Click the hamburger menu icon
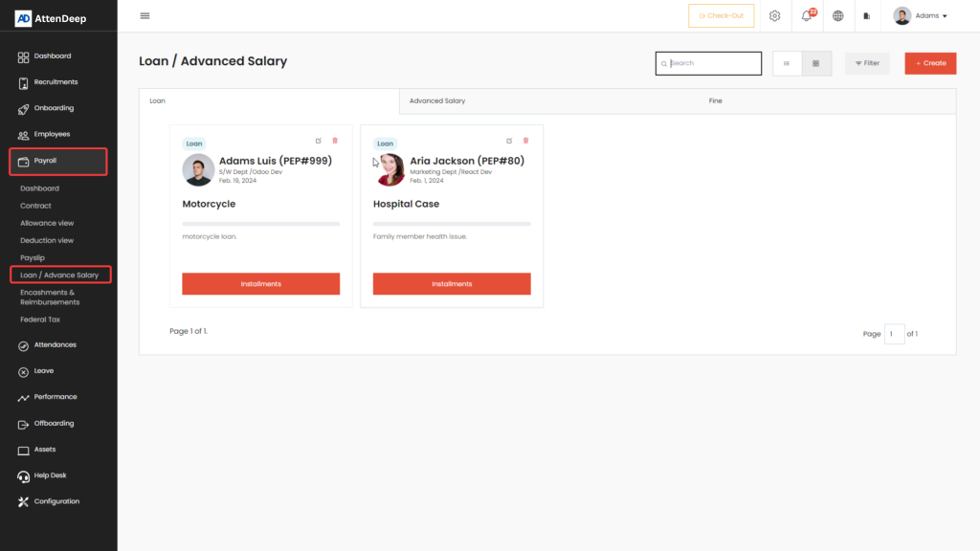The width and height of the screenshot is (980, 551). [145, 15]
